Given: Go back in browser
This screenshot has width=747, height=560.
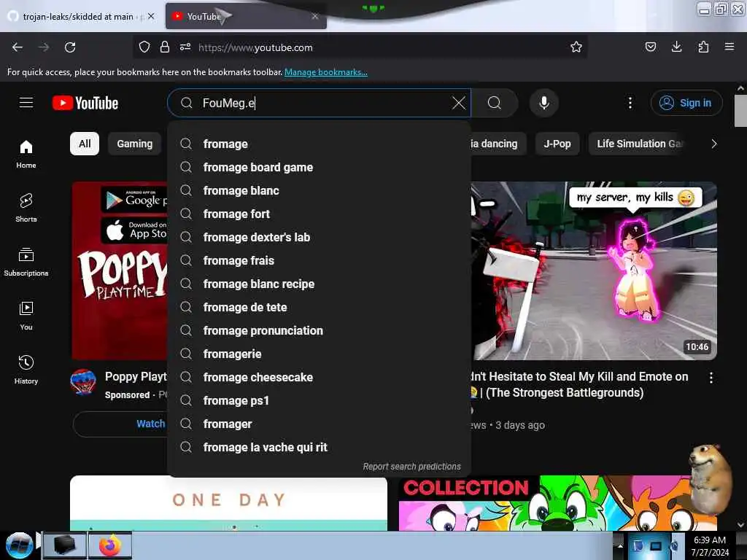Looking at the screenshot, I should click(18, 47).
